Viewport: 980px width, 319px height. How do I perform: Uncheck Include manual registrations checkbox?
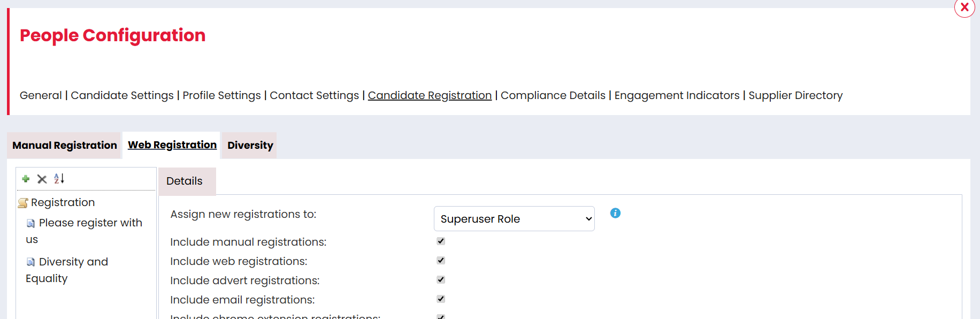pos(441,241)
